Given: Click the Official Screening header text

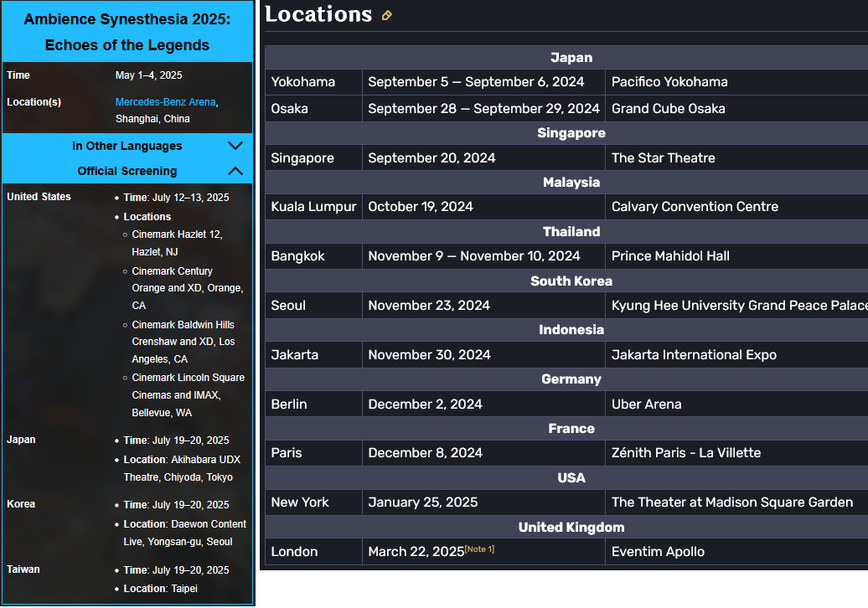Looking at the screenshot, I should coord(127,171).
